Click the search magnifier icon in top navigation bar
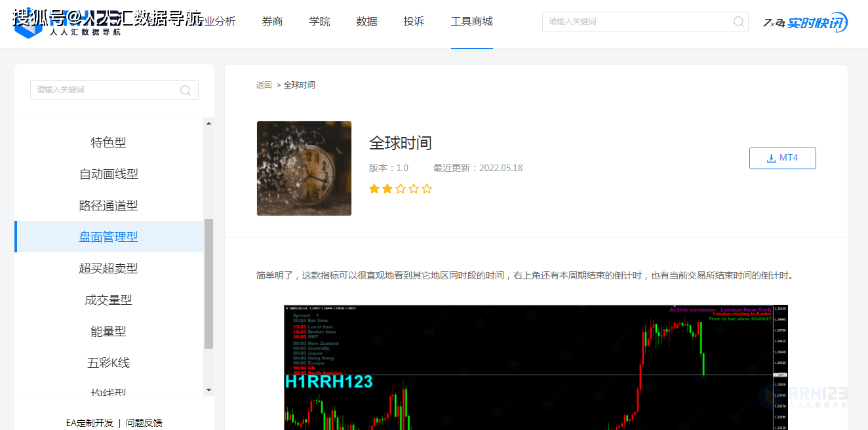The width and height of the screenshot is (868, 430). pos(738,21)
